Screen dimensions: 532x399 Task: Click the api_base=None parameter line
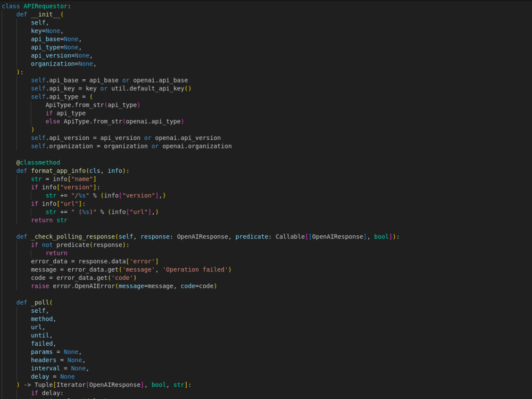coord(56,39)
